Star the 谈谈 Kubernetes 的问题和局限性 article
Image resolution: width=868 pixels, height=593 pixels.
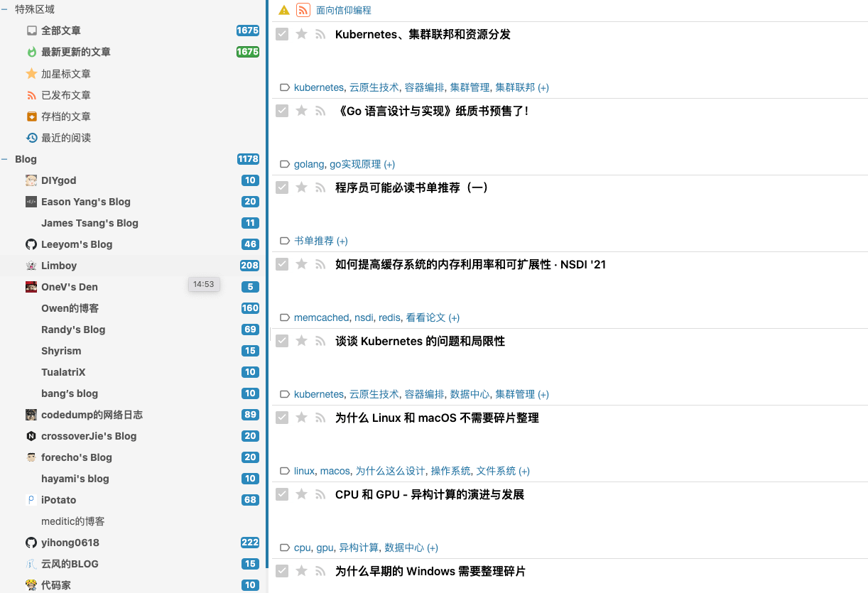pos(301,341)
